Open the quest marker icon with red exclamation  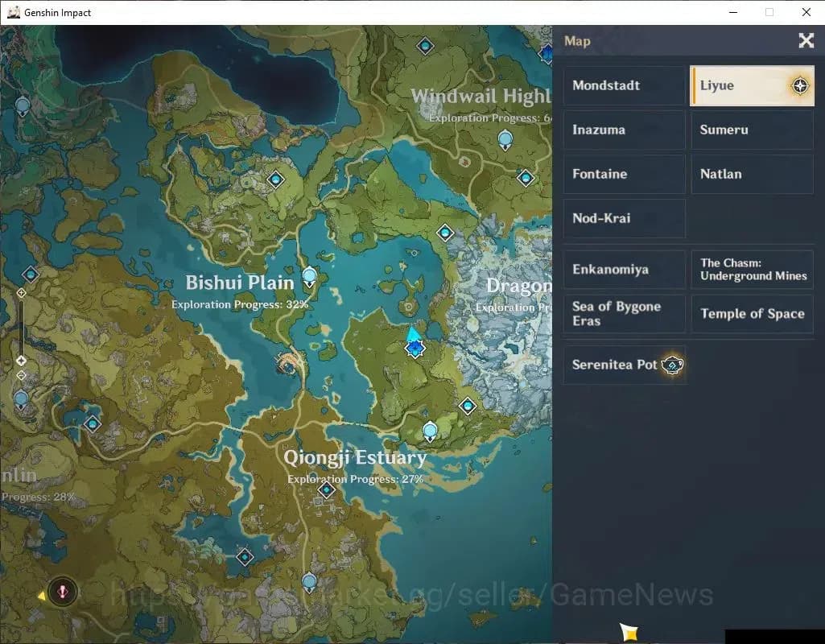[x=63, y=592]
